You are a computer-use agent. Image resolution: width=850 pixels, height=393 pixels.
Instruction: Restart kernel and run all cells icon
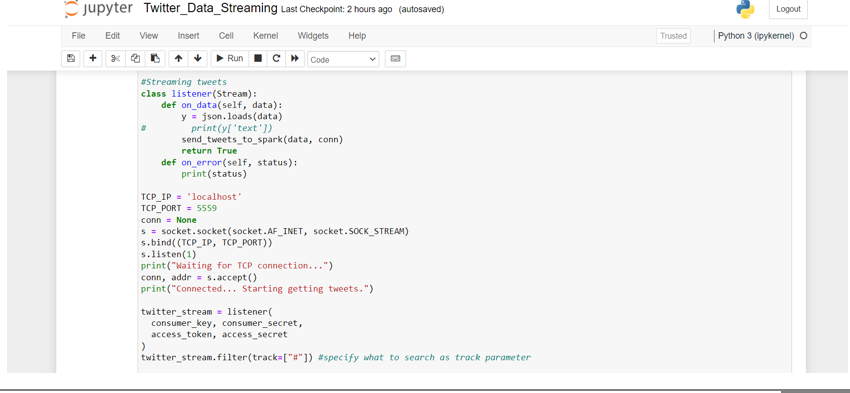294,59
